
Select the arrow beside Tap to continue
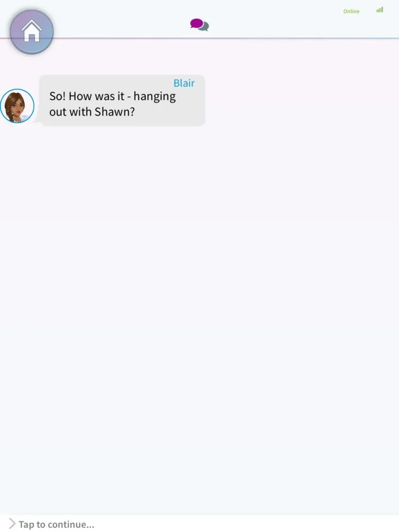tap(12, 523)
